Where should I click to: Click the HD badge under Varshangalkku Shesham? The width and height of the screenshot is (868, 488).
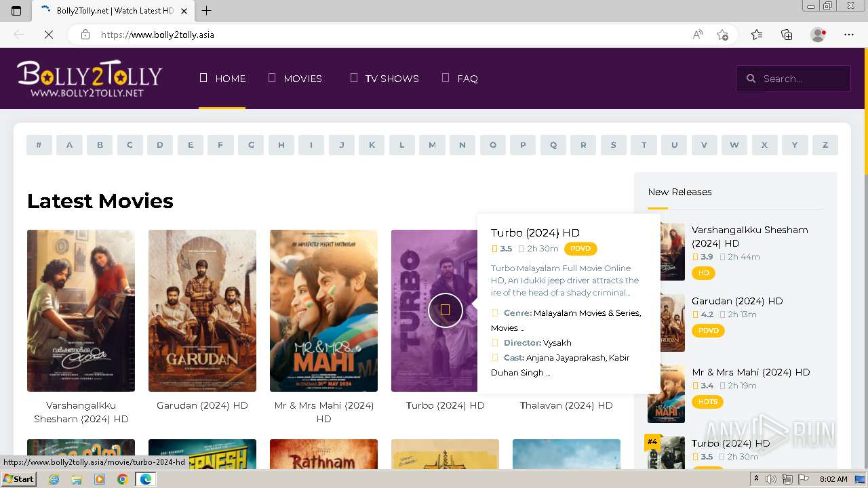pyautogui.click(x=703, y=273)
